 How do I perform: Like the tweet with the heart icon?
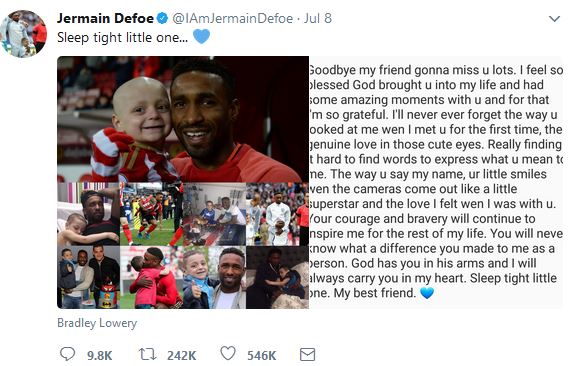228,354
